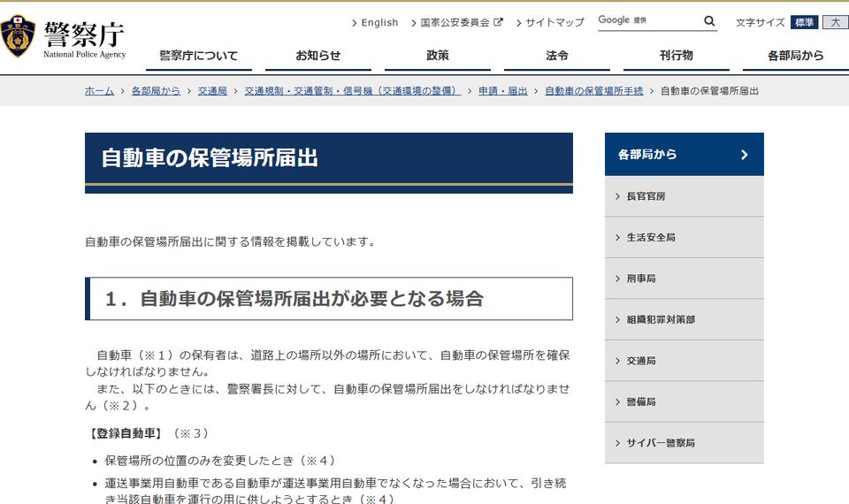Set text size to 標準
This screenshot has width=849, height=504.
pyautogui.click(x=804, y=22)
